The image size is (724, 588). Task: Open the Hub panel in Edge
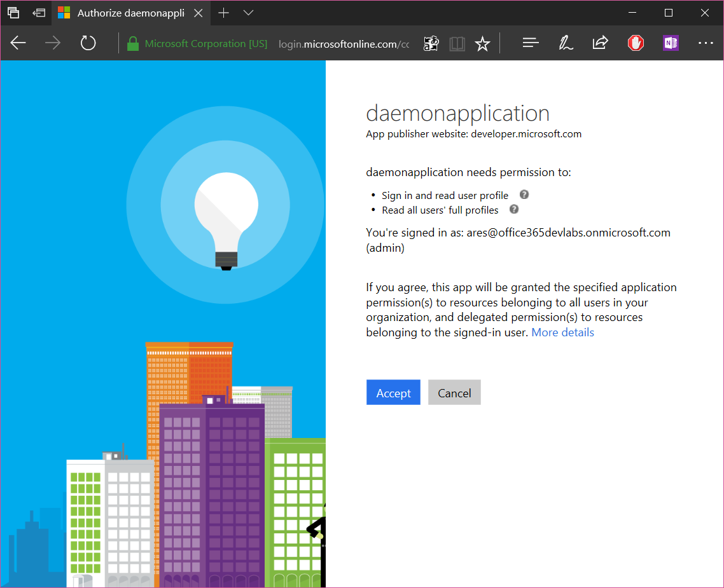[530, 43]
